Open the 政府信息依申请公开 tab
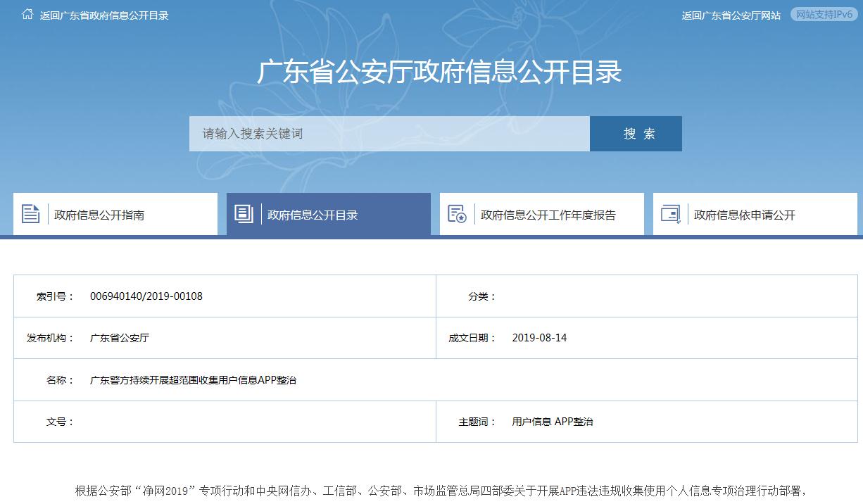Image resolution: width=863 pixels, height=504 pixels. (x=733, y=215)
